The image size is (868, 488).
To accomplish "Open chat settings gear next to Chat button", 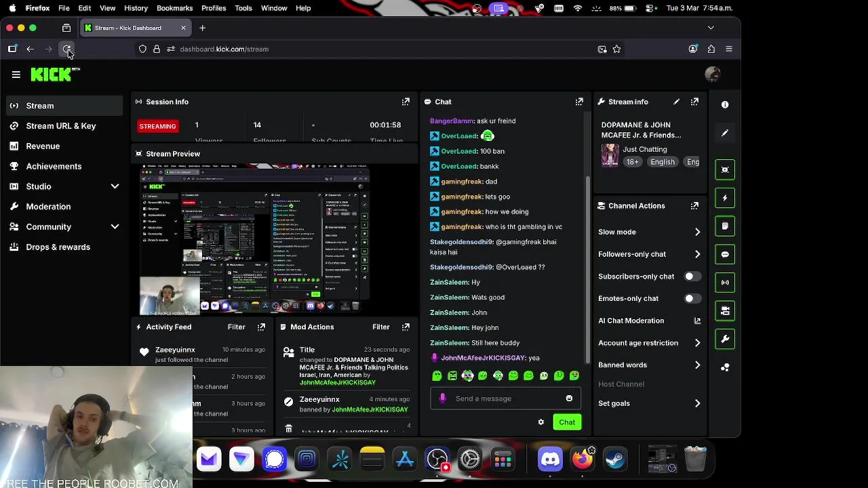I will [541, 422].
